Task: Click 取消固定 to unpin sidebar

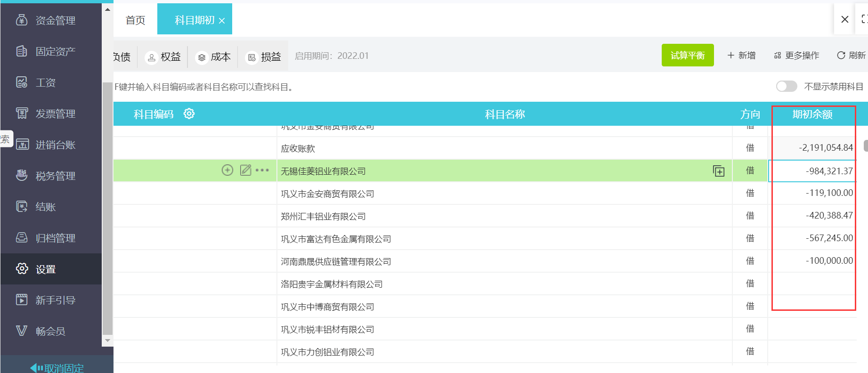Action: 57,368
